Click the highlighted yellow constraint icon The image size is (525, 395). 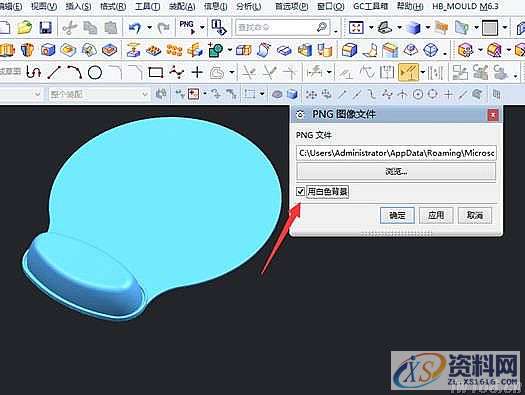408,72
